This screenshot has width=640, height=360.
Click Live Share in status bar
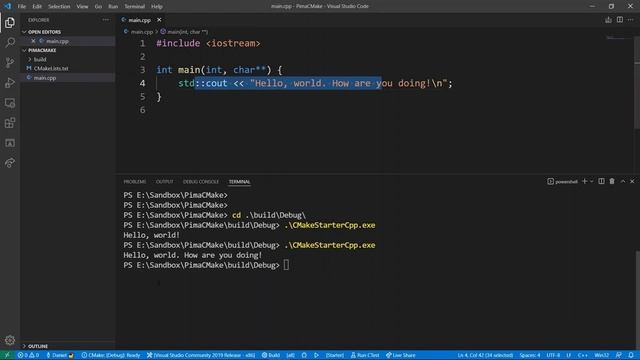click(x=401, y=355)
